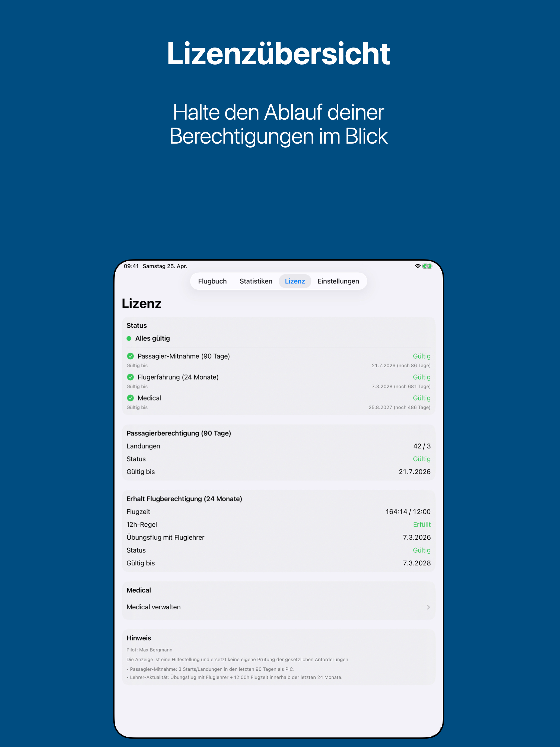Viewport: 560px width, 747px height.
Task: Tap the Hinweis section header
Action: click(x=139, y=638)
